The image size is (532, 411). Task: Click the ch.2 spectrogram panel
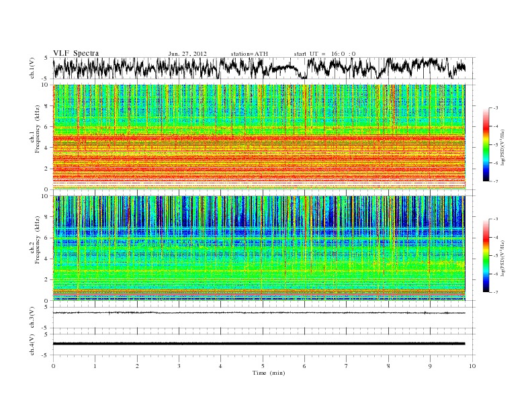point(259,248)
